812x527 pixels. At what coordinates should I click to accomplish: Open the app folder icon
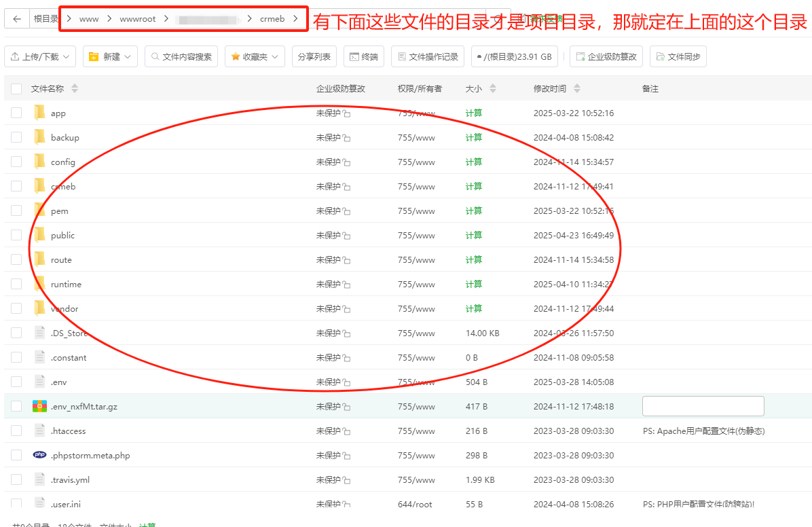[39, 113]
